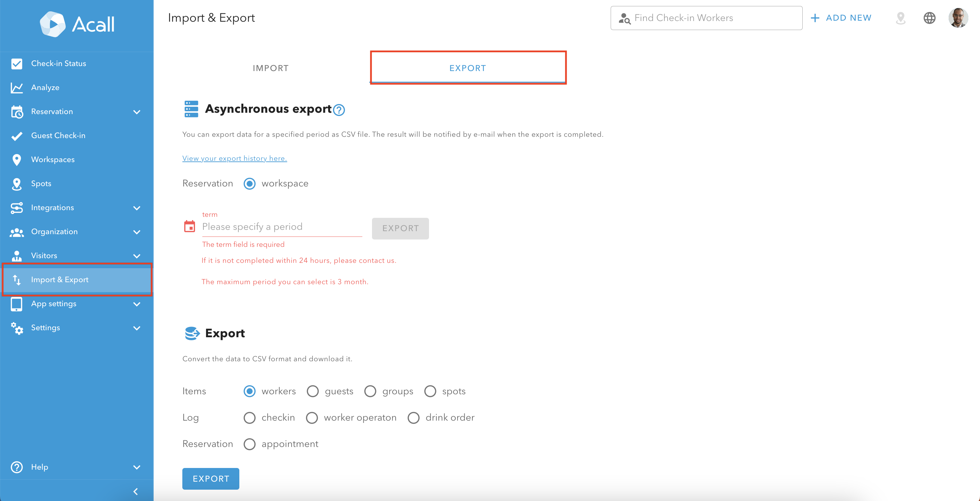Image resolution: width=980 pixels, height=501 pixels.
Task: Open the help tooltip beside Asynchronous export
Action: pyautogui.click(x=339, y=110)
